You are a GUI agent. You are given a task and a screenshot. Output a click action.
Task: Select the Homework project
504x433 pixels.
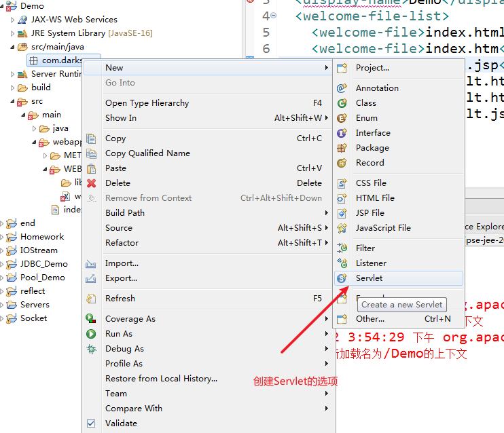(x=42, y=237)
